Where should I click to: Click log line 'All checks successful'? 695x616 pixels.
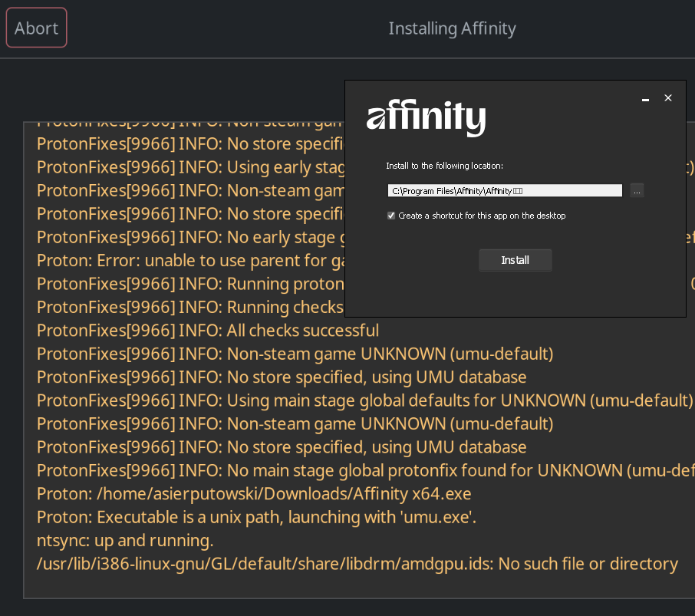[208, 331]
